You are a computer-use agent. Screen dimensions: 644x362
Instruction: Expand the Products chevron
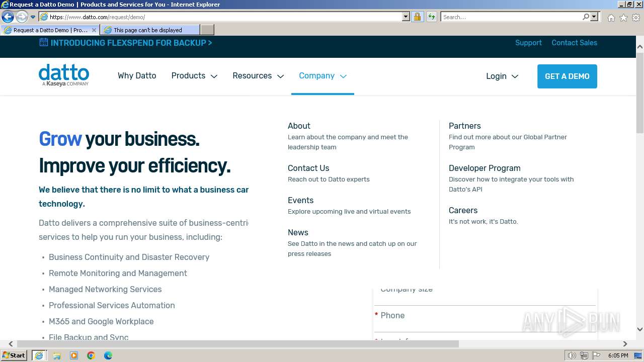point(214,76)
